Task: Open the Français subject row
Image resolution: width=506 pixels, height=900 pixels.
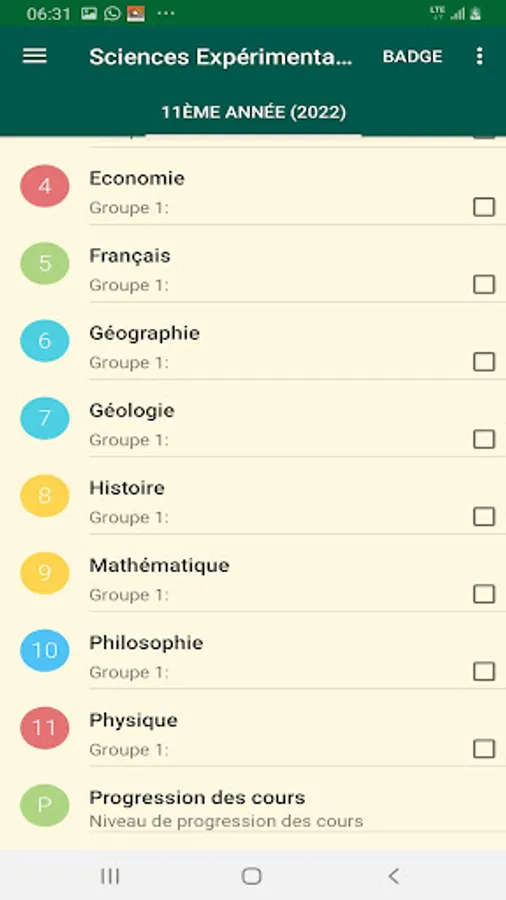Action: pyautogui.click(x=253, y=264)
